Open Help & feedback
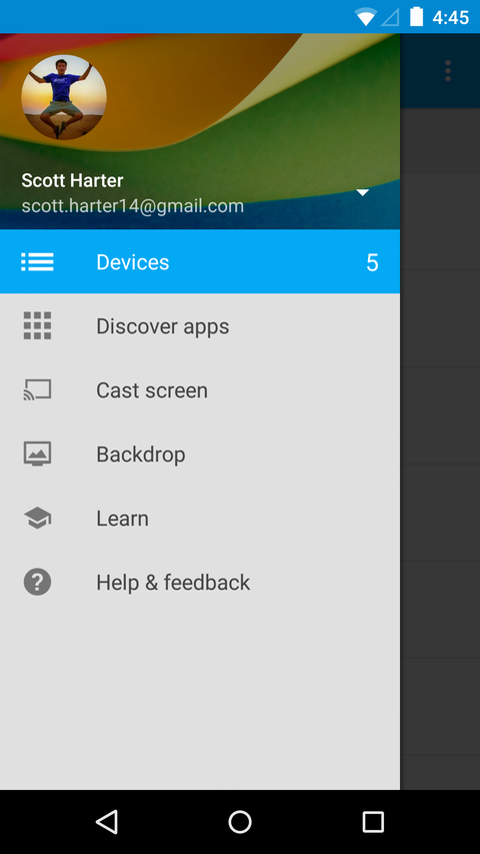This screenshot has width=480, height=854. click(x=200, y=582)
